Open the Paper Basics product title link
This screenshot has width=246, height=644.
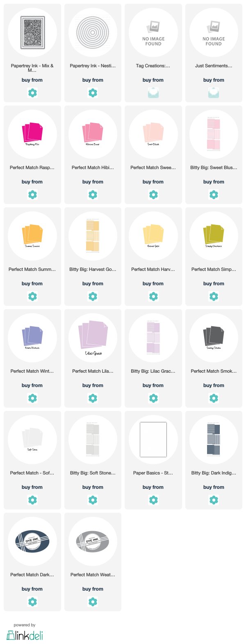click(x=153, y=473)
